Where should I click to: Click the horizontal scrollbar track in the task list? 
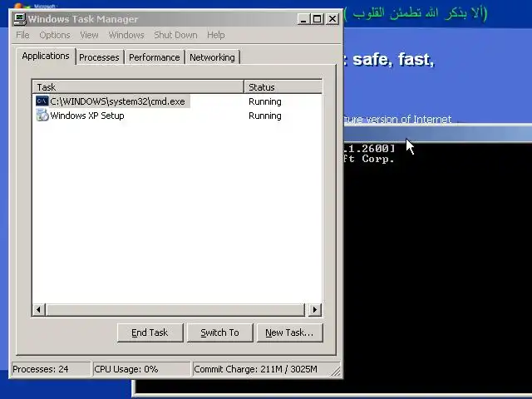tap(175, 309)
